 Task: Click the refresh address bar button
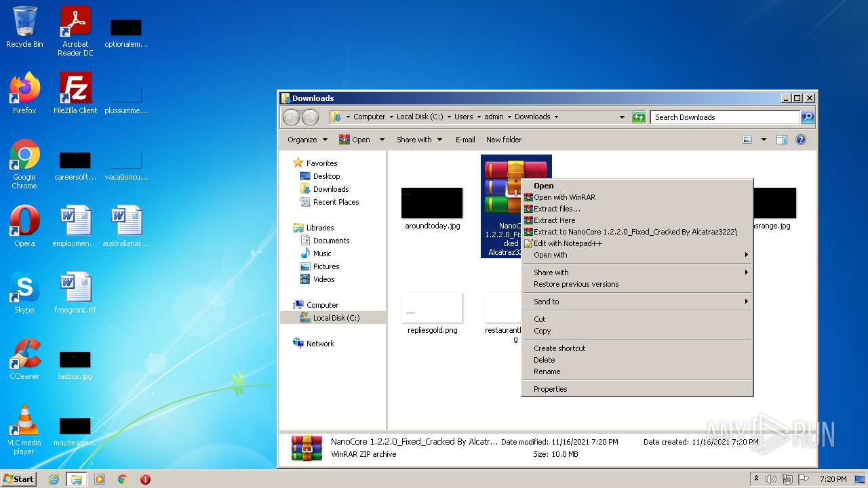[x=639, y=117]
